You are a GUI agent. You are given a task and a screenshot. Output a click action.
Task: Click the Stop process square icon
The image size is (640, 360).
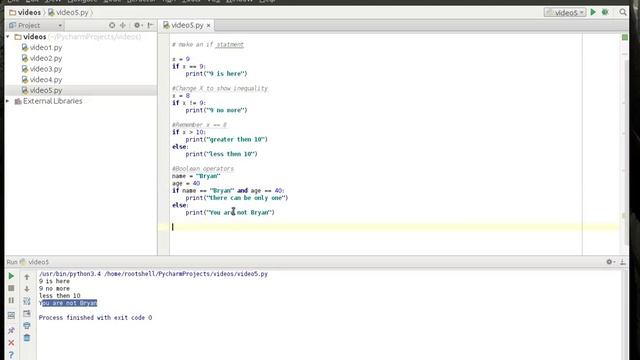[11, 288]
